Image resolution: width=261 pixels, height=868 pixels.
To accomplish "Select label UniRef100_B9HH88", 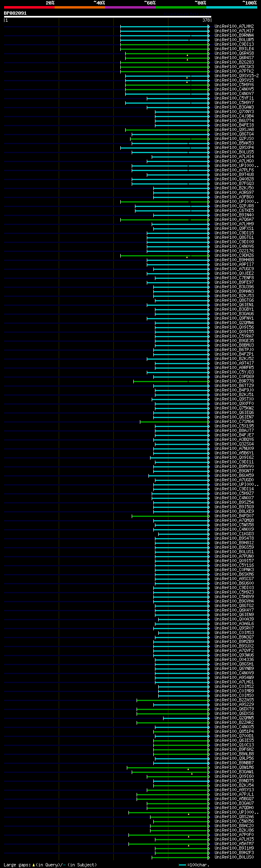I will pyautogui.click(x=234, y=260).
